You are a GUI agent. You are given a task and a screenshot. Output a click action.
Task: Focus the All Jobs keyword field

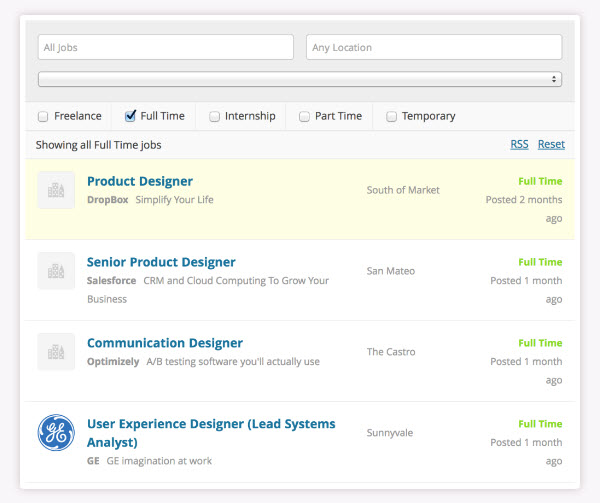[x=166, y=47]
